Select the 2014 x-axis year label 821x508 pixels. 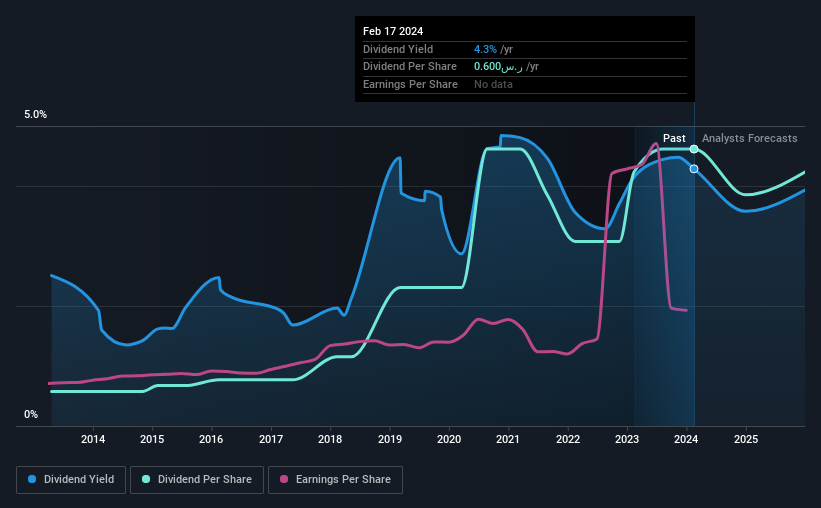coord(93,439)
